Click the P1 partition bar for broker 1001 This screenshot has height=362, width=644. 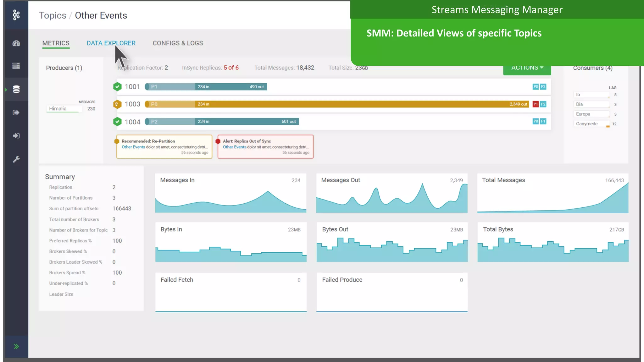206,87
